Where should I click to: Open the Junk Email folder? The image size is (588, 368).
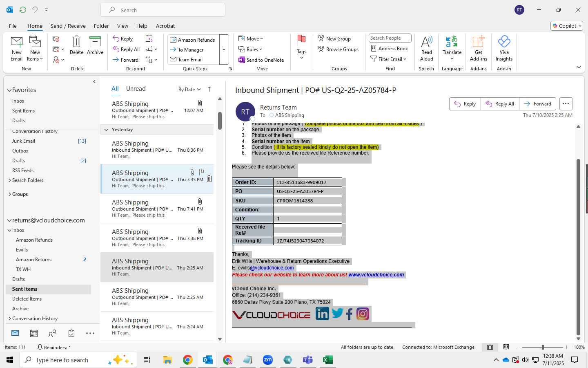[24, 141]
